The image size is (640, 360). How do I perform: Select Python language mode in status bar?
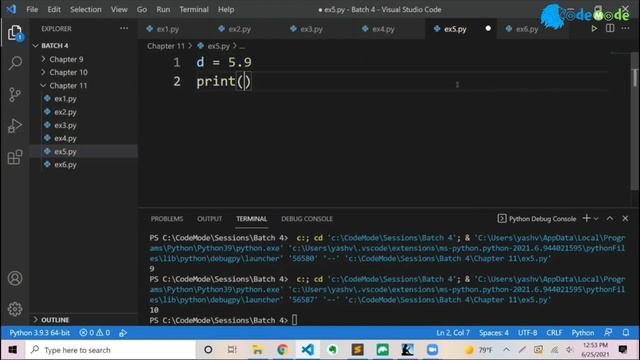tap(582, 333)
